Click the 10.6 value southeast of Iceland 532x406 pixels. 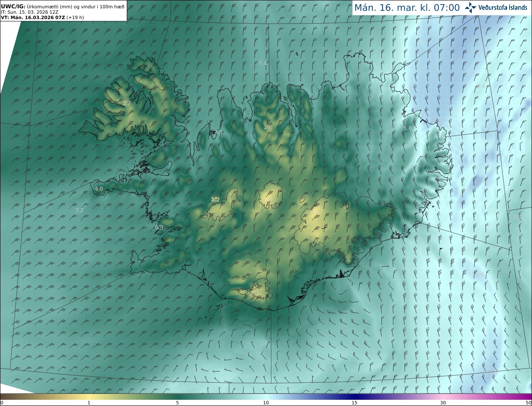(x=478, y=274)
